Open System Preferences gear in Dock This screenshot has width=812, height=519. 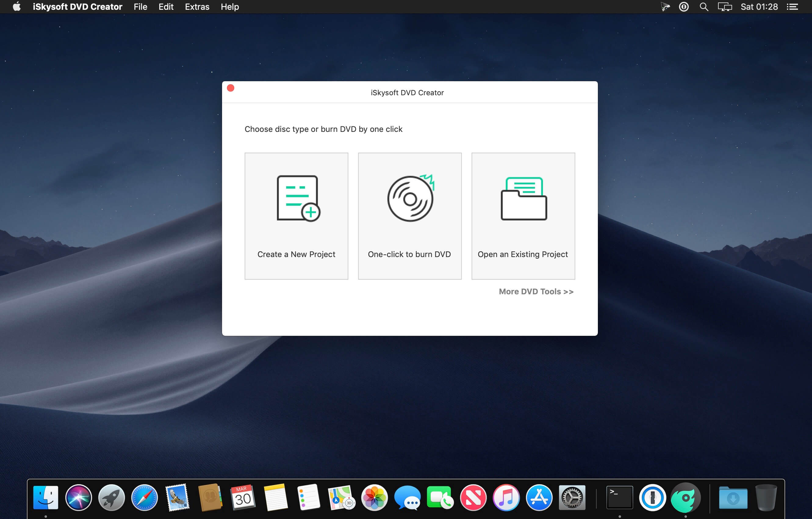572,497
